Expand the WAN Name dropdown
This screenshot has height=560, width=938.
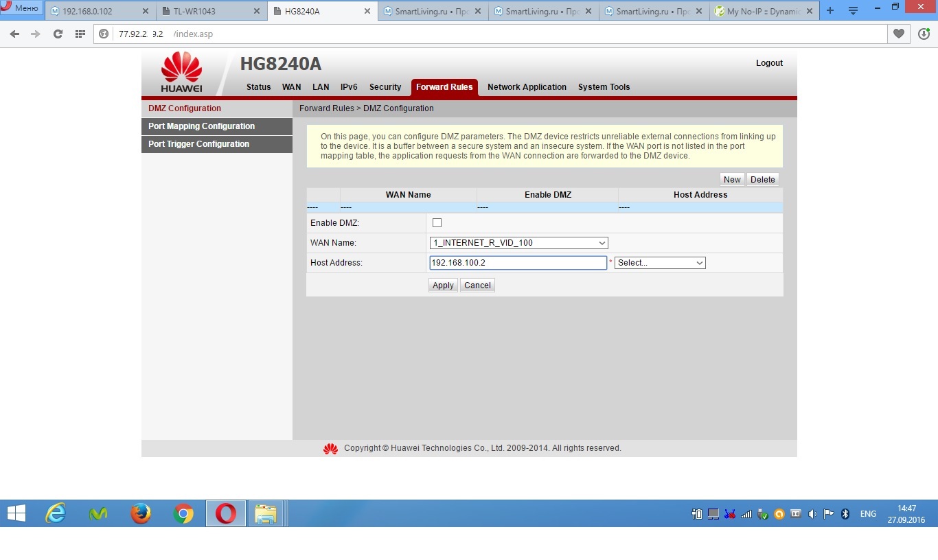tap(518, 243)
